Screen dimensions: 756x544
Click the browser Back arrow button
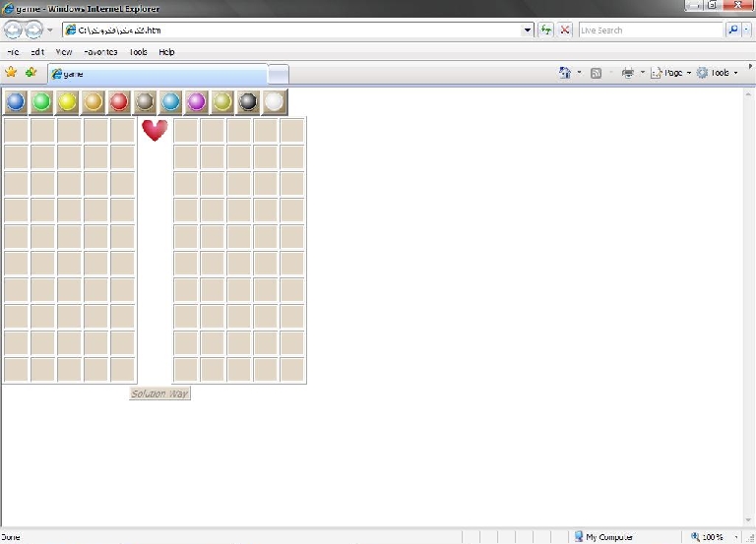click(14, 30)
